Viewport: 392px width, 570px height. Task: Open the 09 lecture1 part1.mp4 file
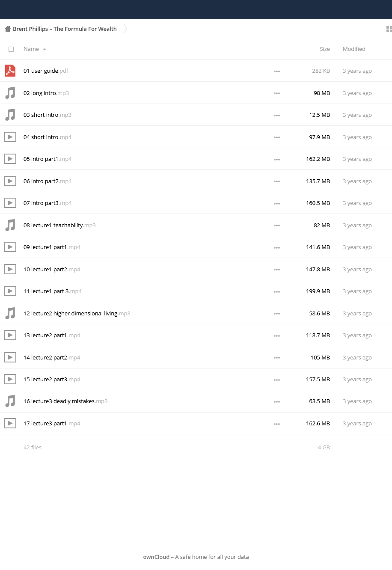coord(52,247)
